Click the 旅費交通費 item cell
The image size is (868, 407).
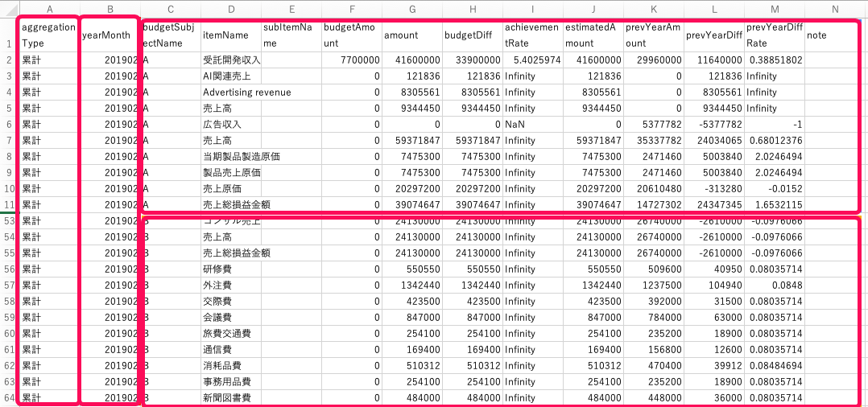point(231,334)
